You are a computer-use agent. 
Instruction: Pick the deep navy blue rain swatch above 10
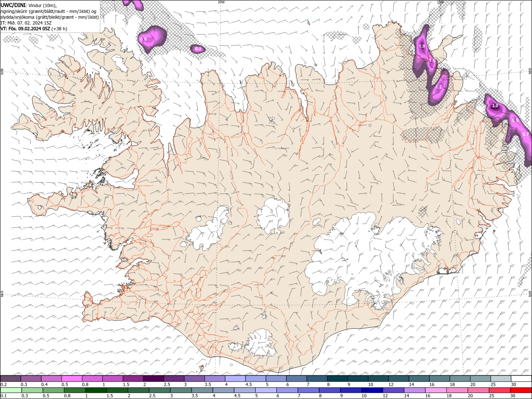(371, 390)
